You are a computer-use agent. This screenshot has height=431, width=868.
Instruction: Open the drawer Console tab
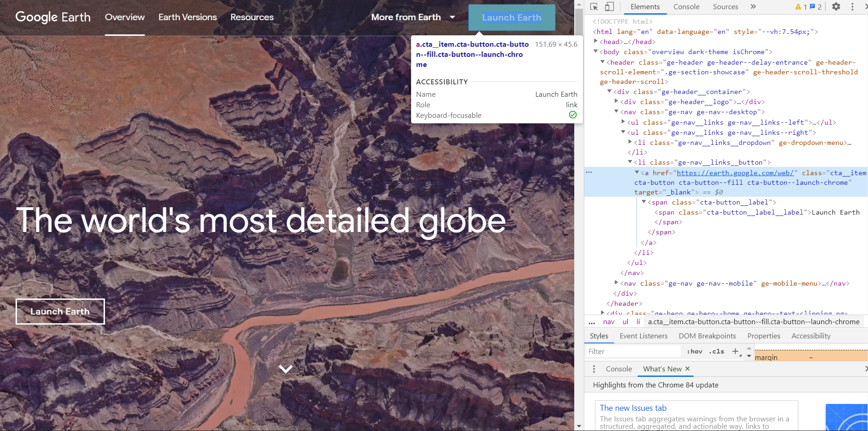[619, 369]
